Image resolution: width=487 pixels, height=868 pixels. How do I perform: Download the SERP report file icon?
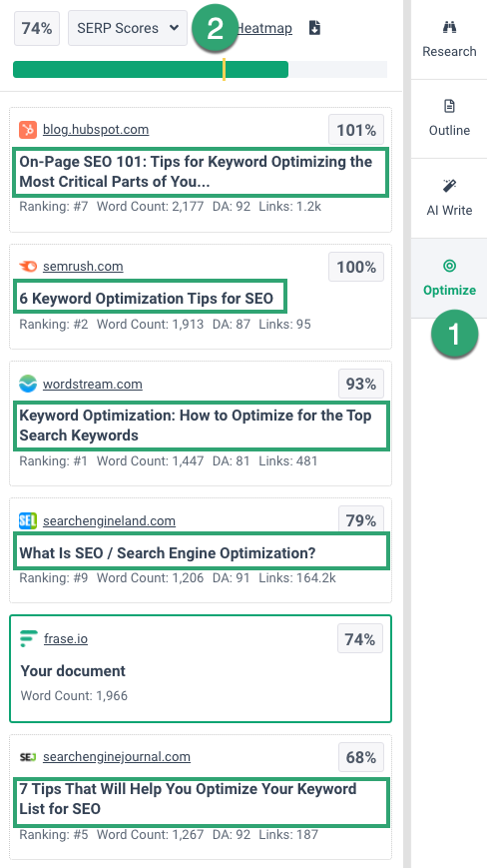point(314,28)
